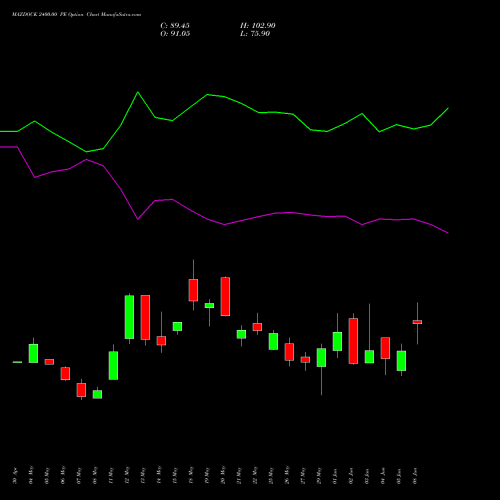Click the 07 May date label

click(x=79, y=476)
